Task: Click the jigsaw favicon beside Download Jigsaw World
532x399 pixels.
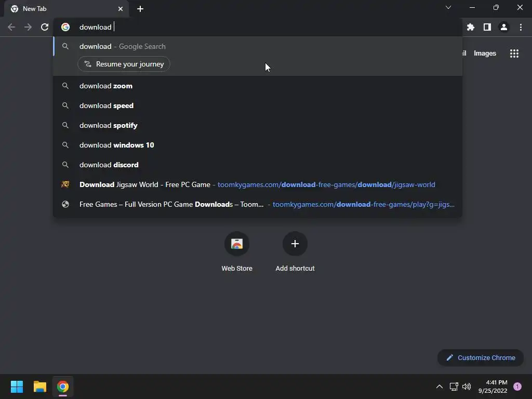Action: tap(65, 184)
